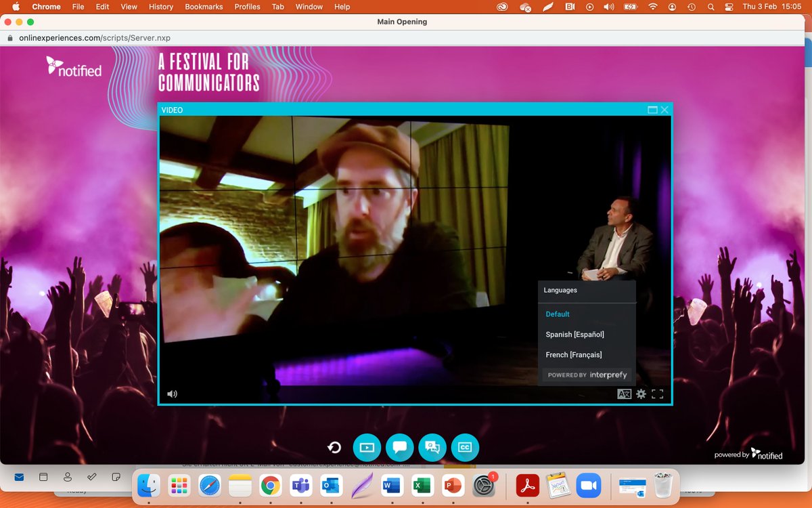This screenshot has width=812, height=508.
Task: Open the video screen round button
Action: (x=367, y=447)
